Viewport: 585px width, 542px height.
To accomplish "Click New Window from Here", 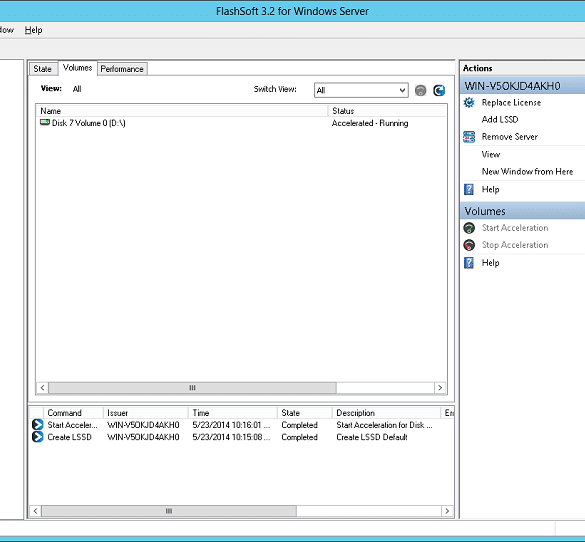I will [528, 172].
